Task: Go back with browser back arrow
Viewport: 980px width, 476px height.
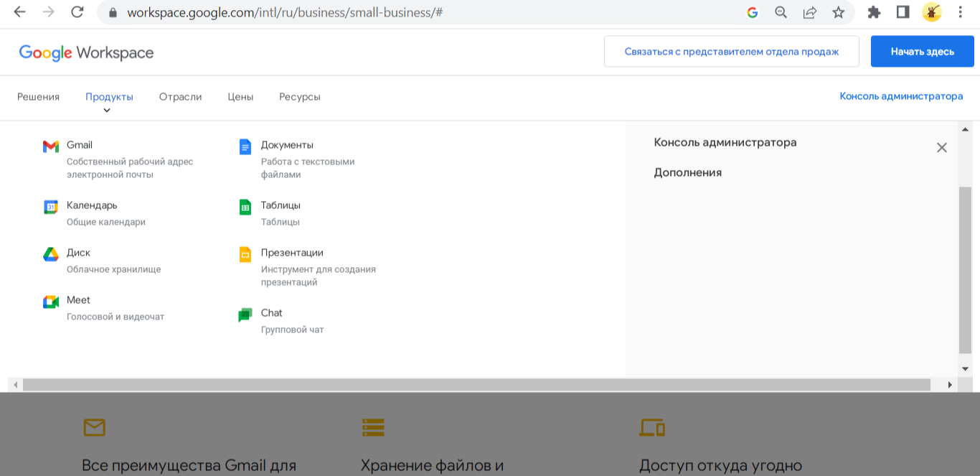Action: [19, 12]
